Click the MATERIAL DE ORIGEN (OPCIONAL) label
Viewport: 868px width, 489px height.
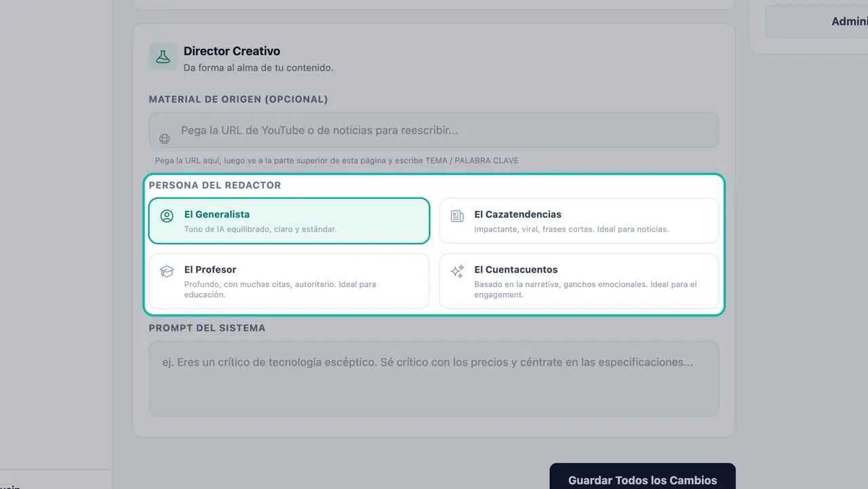pos(239,99)
